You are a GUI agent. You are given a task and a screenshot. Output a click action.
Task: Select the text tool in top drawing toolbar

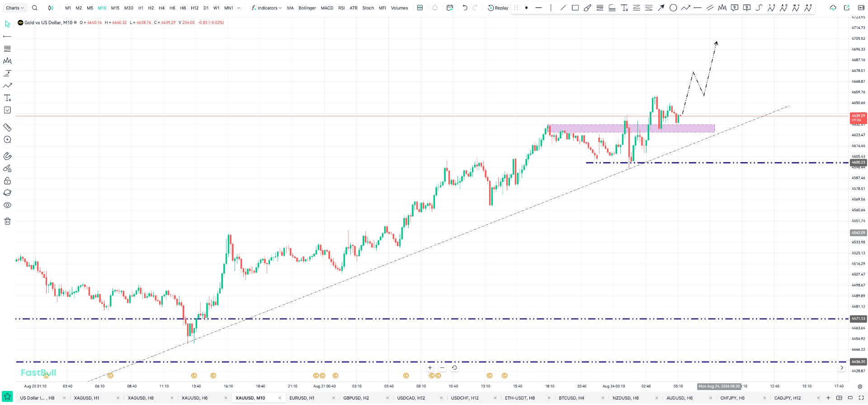(x=624, y=8)
